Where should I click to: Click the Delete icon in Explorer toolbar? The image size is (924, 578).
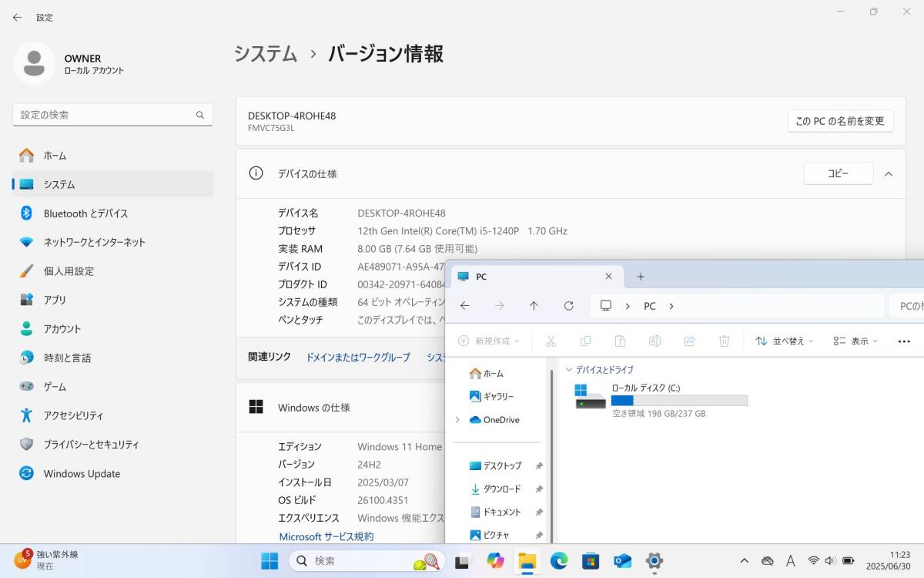(724, 341)
